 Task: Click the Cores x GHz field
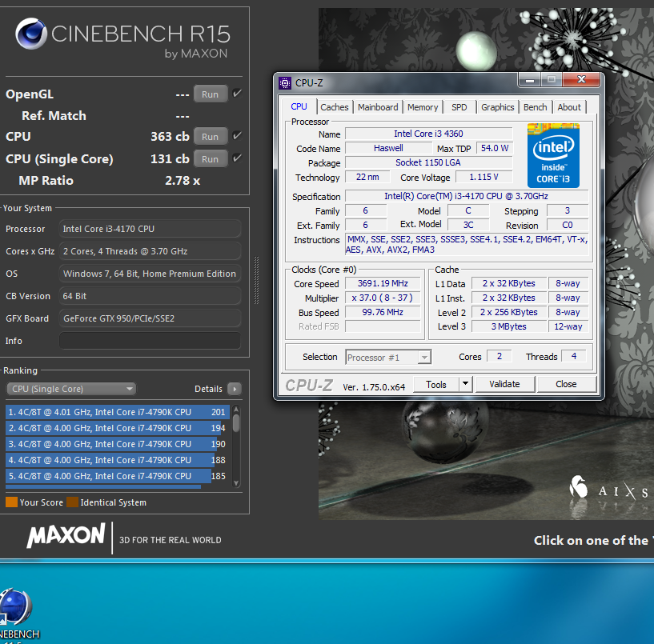click(150, 251)
